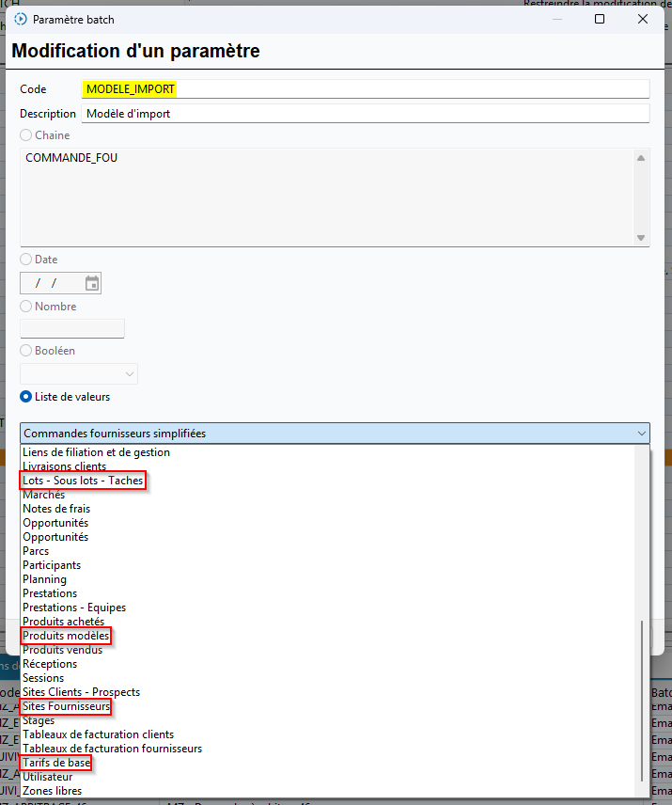Open the Booléen value combo box

(79, 374)
